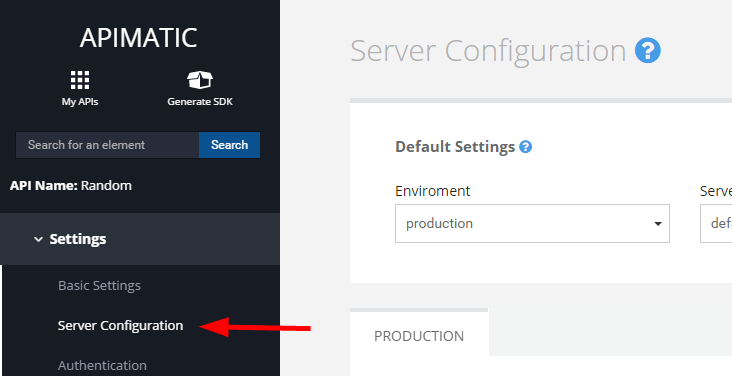Image resolution: width=732 pixels, height=376 pixels.
Task: Click the Generate SDK label
Action: point(200,101)
